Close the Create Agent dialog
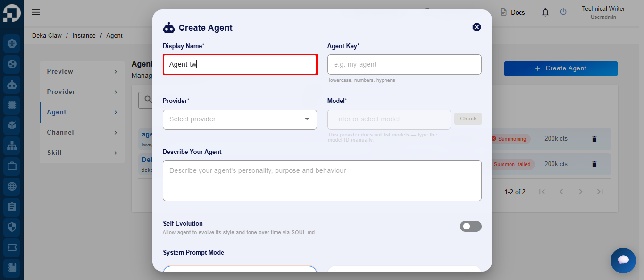This screenshot has height=280, width=644. tap(477, 27)
